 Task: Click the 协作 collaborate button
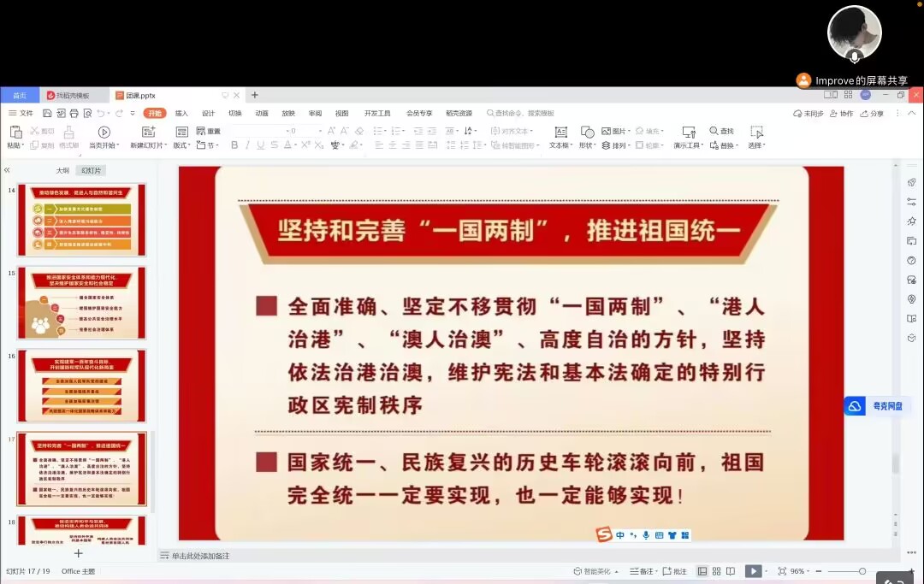click(841, 113)
